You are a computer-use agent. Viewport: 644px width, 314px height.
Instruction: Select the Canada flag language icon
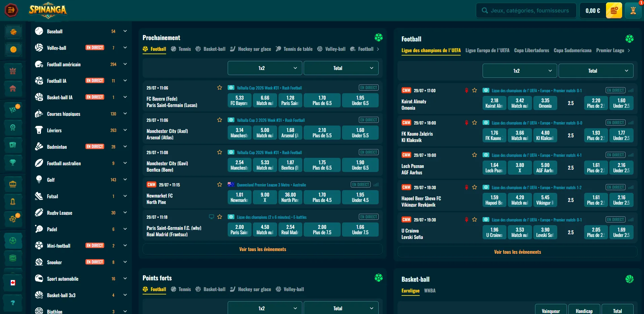[x=13, y=283]
